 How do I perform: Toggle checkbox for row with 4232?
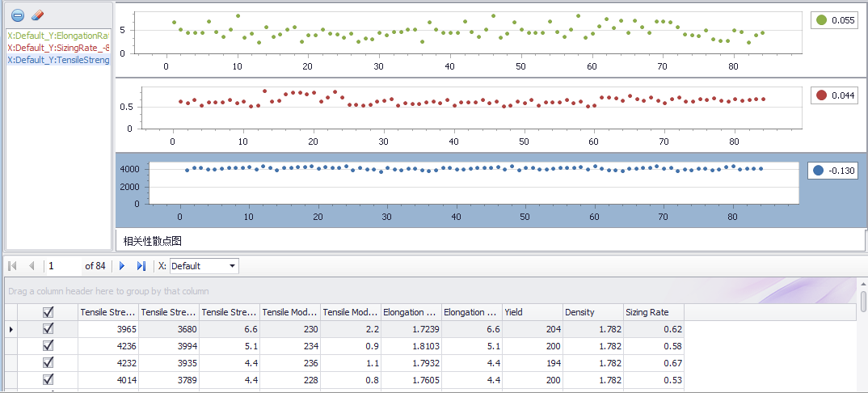click(x=48, y=362)
